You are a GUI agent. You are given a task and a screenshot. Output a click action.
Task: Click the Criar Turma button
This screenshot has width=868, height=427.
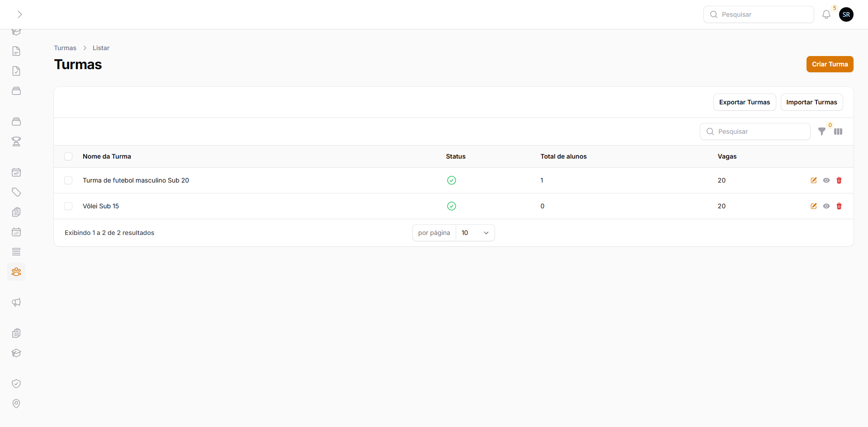[830, 64]
